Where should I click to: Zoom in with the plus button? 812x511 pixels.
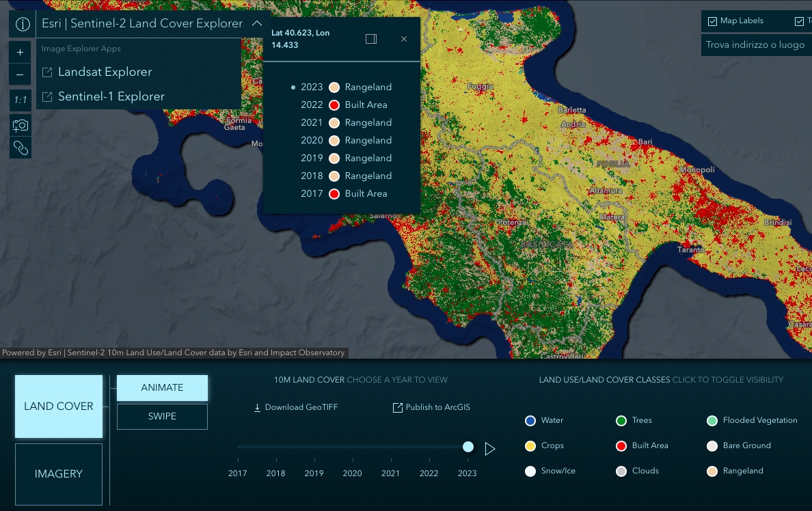(21, 53)
